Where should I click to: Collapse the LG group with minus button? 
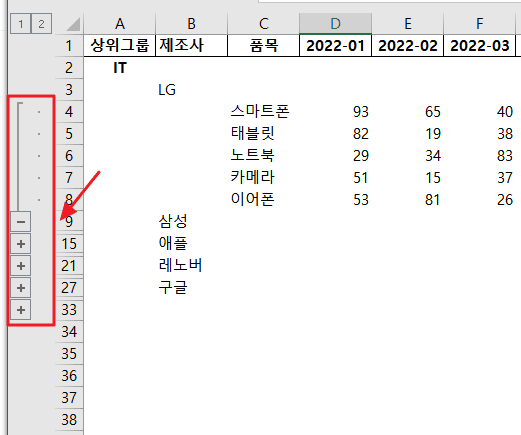click(21, 222)
